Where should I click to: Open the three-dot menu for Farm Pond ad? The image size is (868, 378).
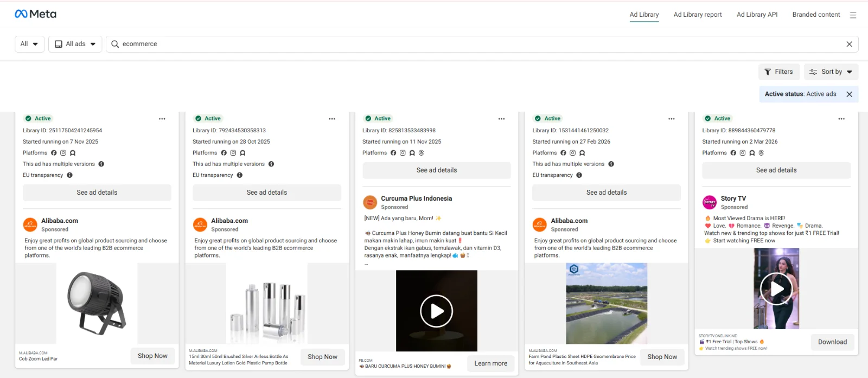point(672,119)
